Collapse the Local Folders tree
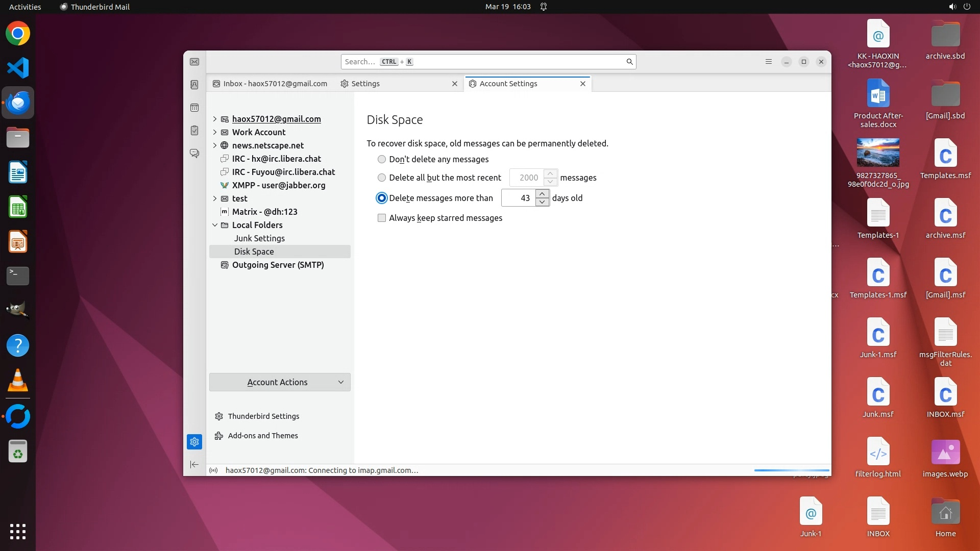The width and height of the screenshot is (980, 551). (215, 225)
